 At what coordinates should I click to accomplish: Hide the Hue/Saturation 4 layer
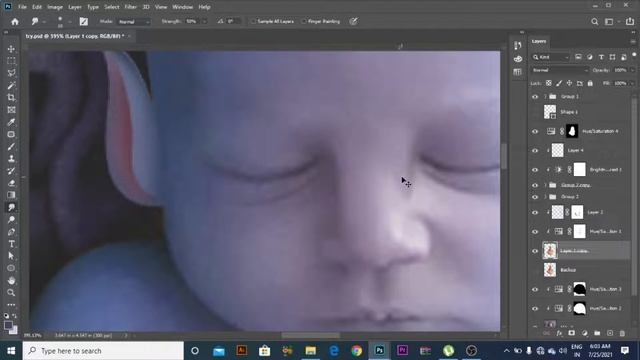[535, 131]
